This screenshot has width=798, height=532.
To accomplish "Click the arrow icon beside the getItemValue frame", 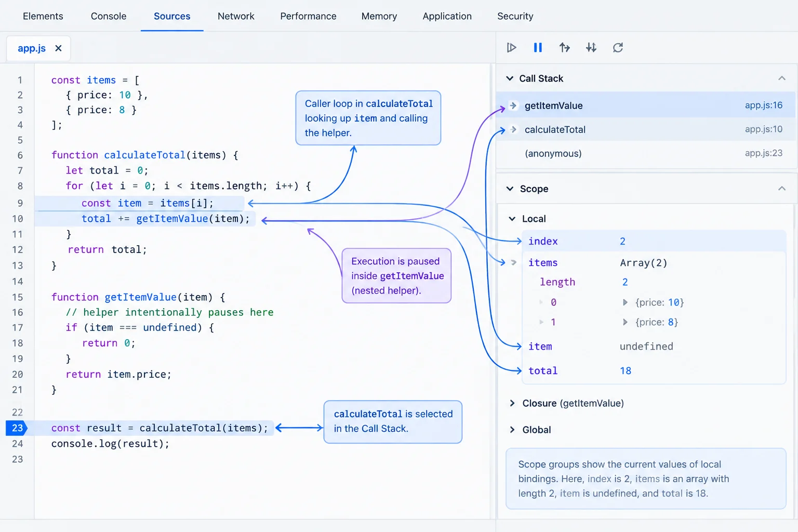I will 513,105.
